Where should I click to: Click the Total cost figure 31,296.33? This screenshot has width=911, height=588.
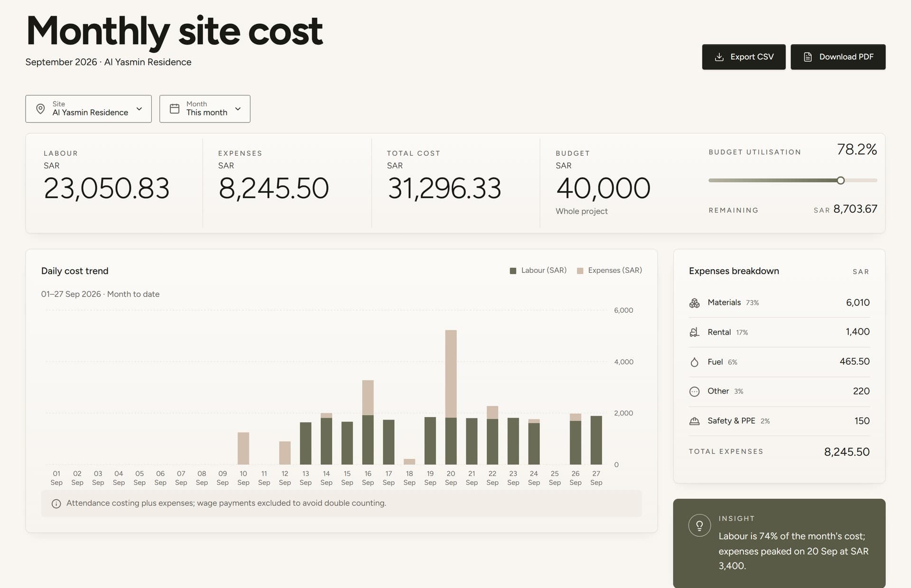[x=445, y=188]
